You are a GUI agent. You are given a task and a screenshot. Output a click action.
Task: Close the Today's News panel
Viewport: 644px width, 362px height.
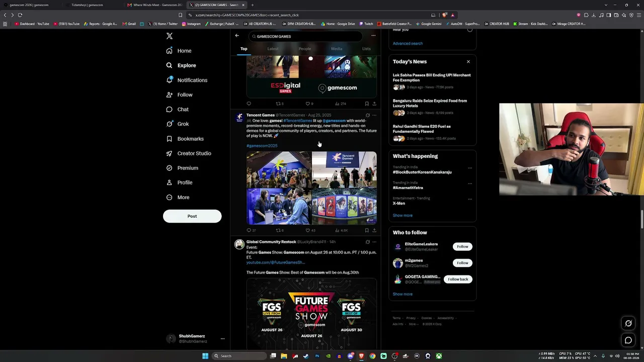click(468, 62)
